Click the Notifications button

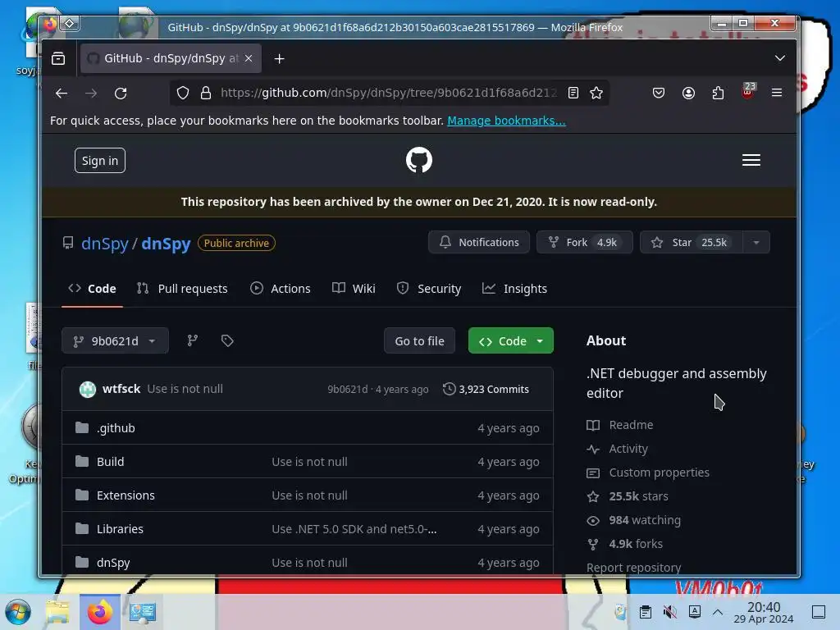pyautogui.click(x=479, y=242)
